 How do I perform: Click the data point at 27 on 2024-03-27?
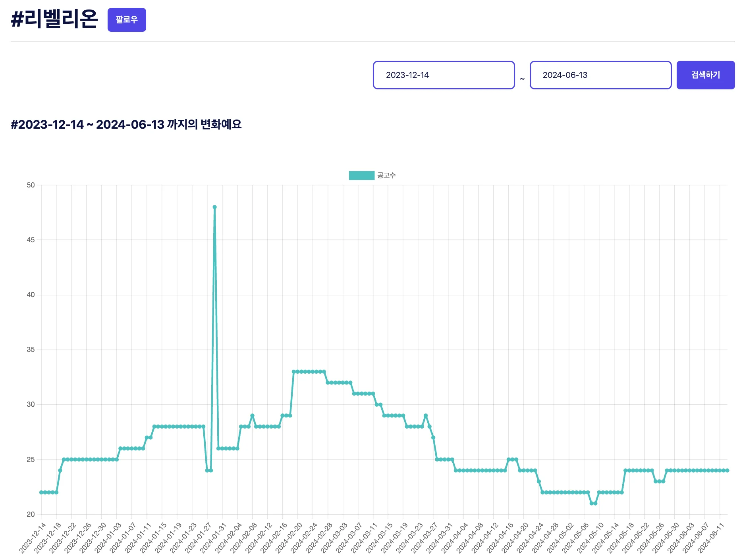[433, 438]
